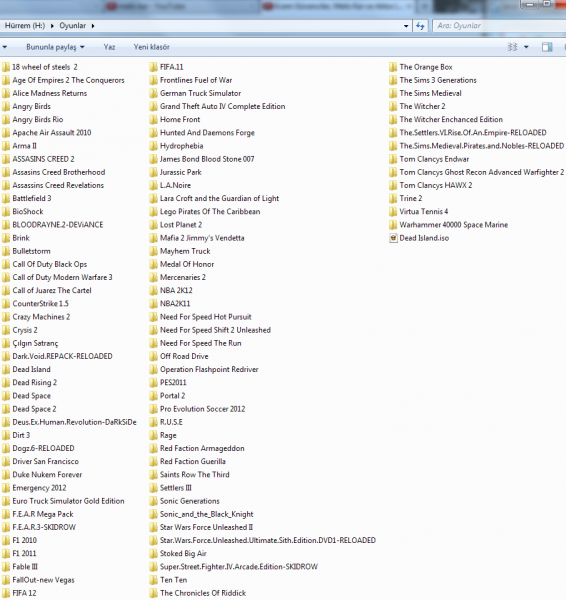Select Oyunlar in the breadcrumb path
The width and height of the screenshot is (566, 600).
point(73,26)
